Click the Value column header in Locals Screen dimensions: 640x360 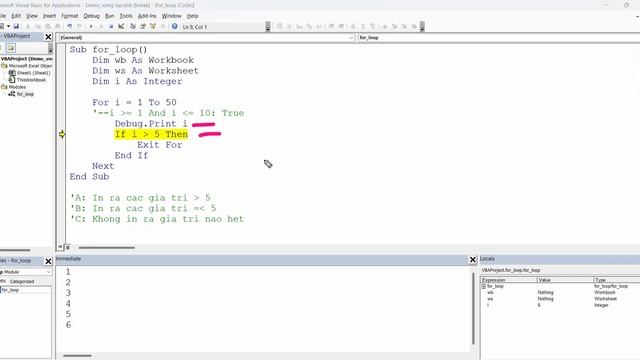565,280
